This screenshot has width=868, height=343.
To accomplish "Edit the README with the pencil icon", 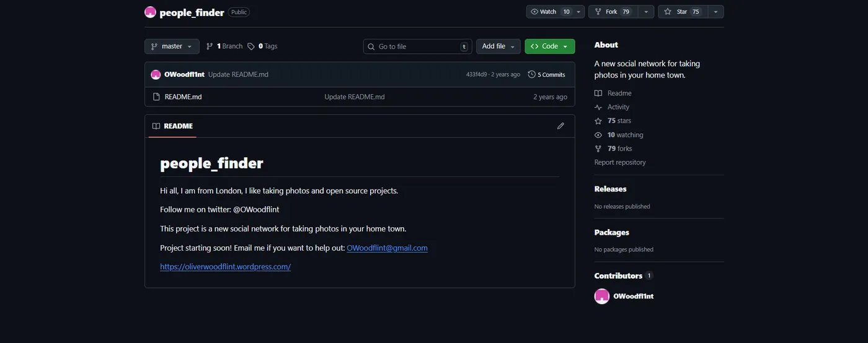I will tap(560, 126).
